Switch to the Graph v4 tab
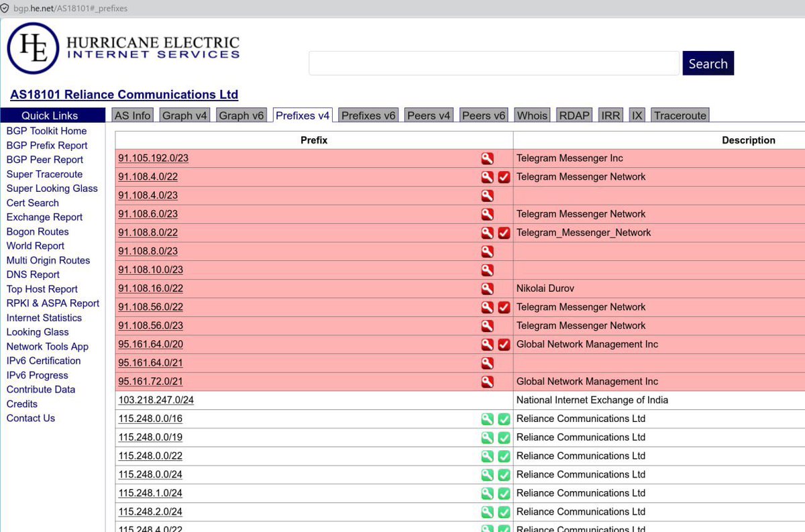 pos(185,115)
